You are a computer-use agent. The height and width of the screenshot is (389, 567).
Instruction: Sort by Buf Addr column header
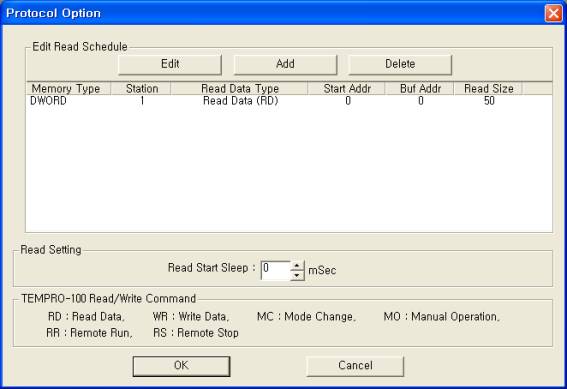click(x=419, y=89)
